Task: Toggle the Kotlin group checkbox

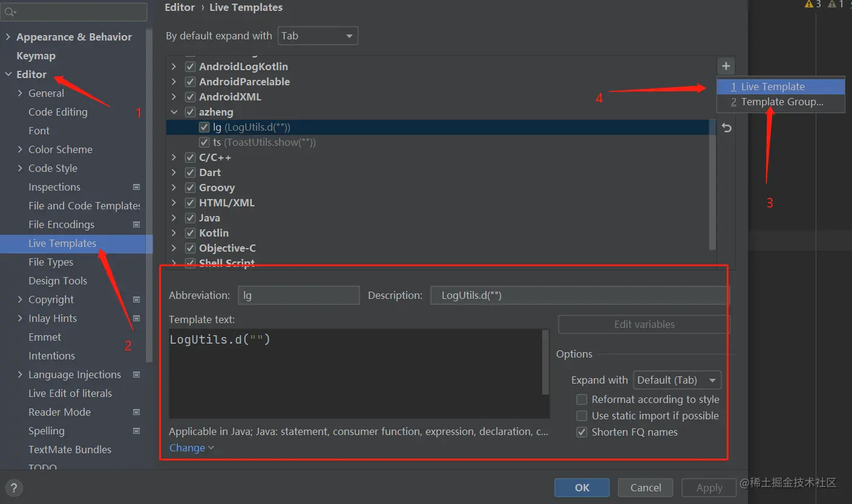Action: 190,233
